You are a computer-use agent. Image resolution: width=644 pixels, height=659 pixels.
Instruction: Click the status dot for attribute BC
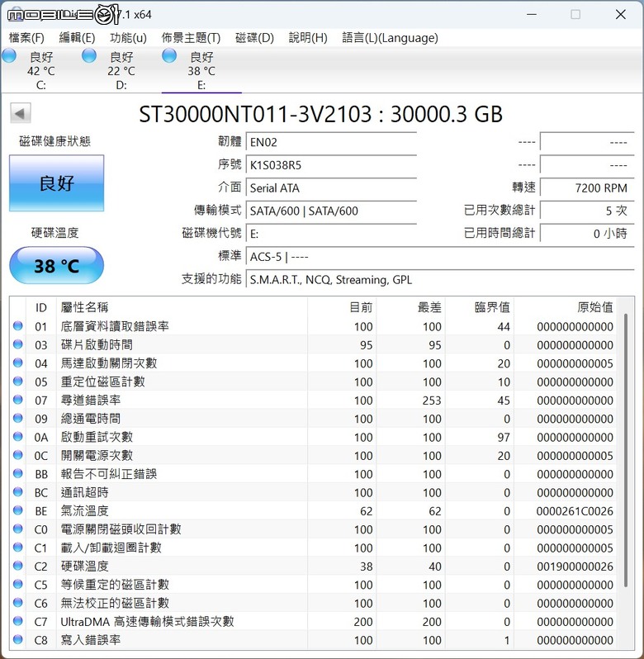tap(17, 492)
